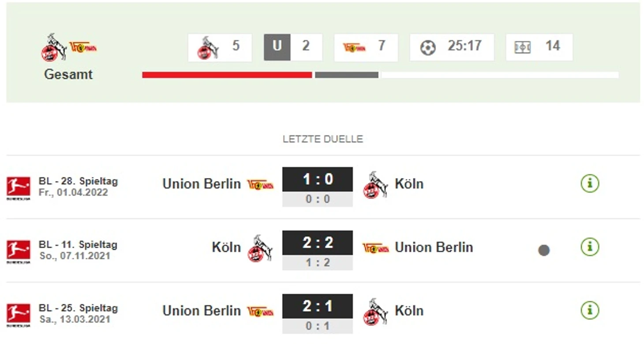Screen dimensions: 644x344
Task: Click the red segment of the results bar
Action: point(227,75)
